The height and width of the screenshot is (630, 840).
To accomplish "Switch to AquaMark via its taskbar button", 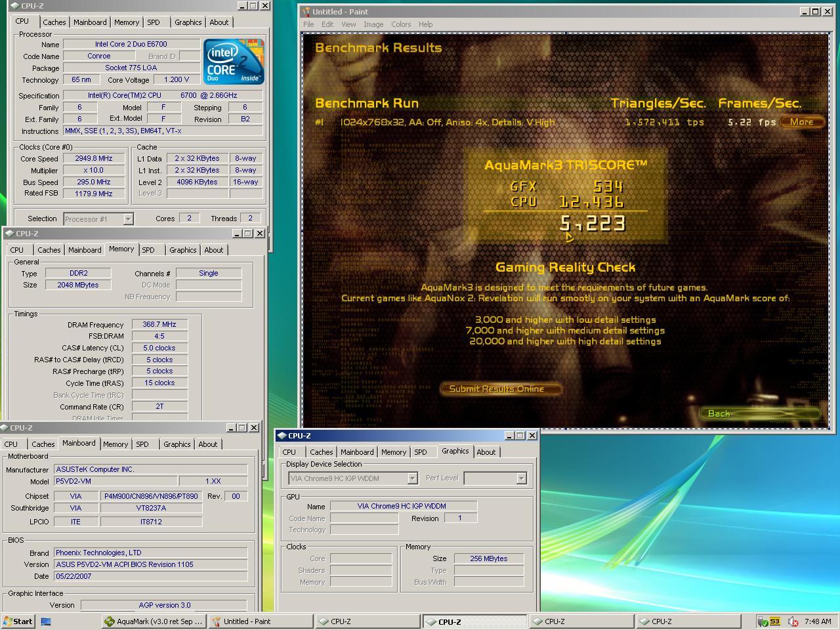I will coord(154,621).
